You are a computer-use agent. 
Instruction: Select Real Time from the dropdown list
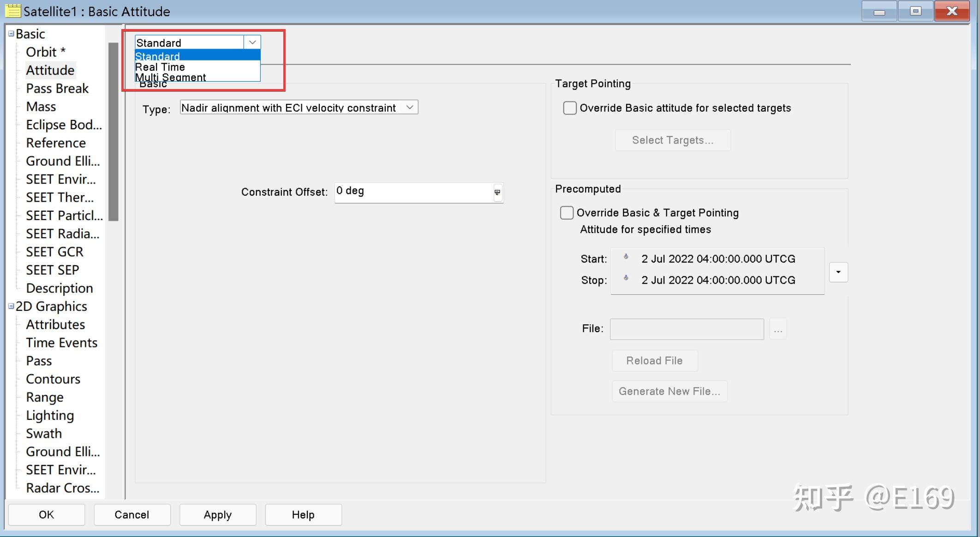click(x=160, y=67)
